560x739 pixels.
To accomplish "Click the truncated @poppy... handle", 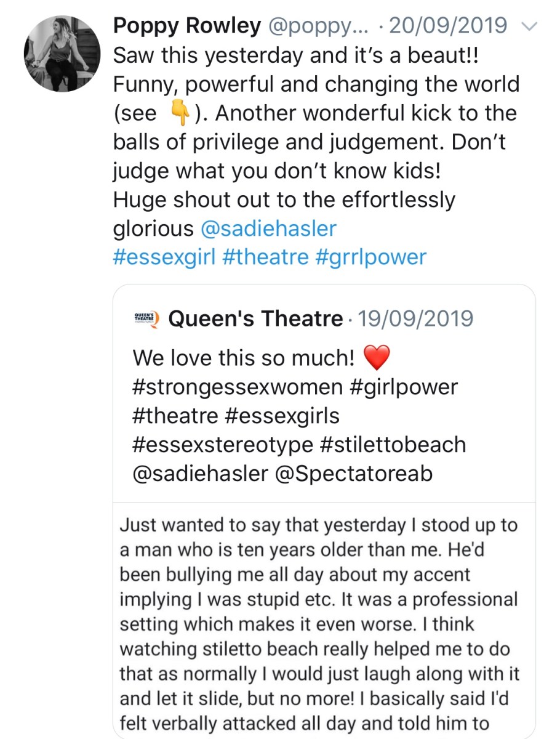I will [x=318, y=26].
